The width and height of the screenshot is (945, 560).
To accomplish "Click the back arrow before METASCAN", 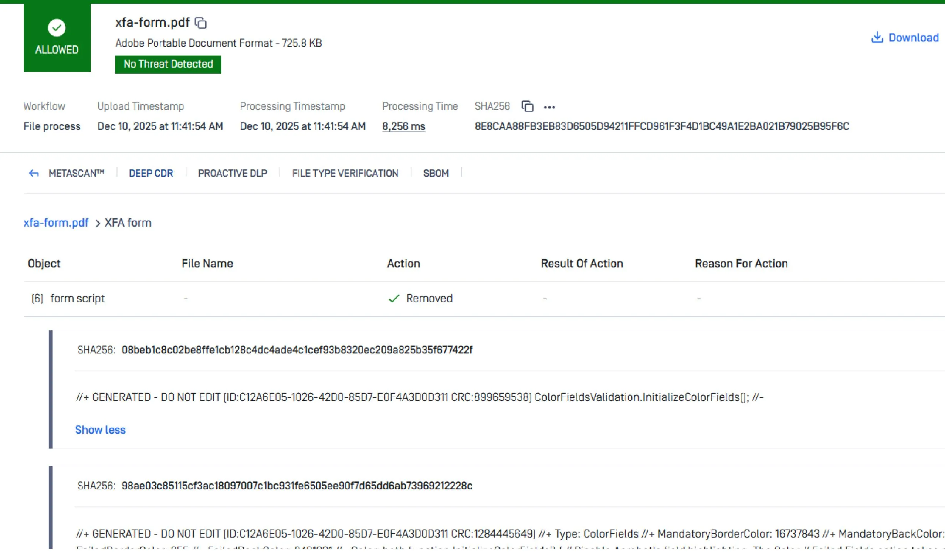I will 34,173.
